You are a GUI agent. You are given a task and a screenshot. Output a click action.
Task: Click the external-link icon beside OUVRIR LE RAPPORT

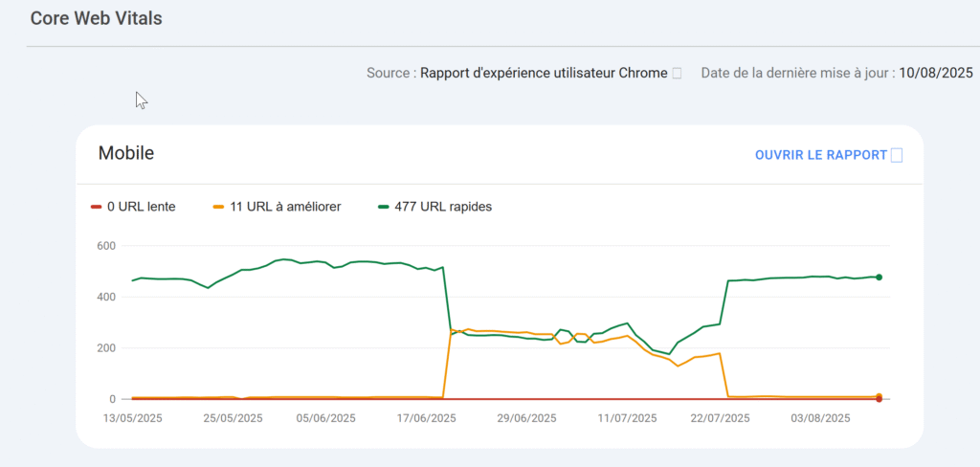(x=896, y=156)
